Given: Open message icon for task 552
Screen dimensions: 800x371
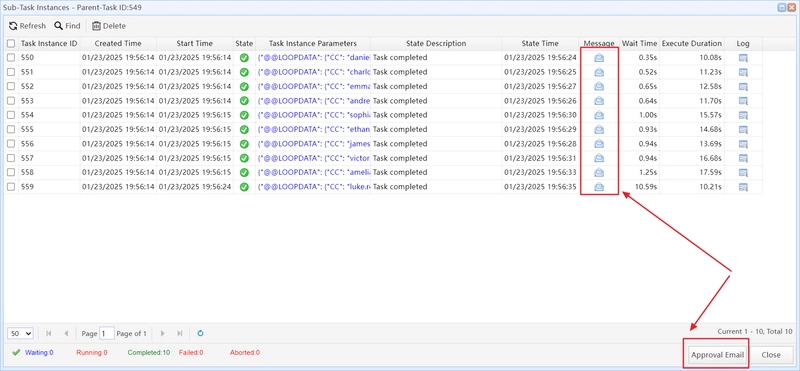Looking at the screenshot, I should pyautogui.click(x=599, y=87).
